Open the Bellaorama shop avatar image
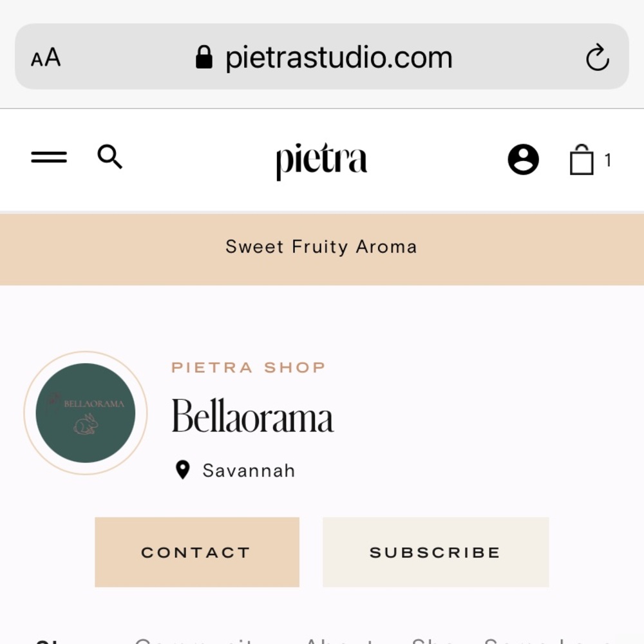Screen dimensions: 644x644 click(86, 413)
